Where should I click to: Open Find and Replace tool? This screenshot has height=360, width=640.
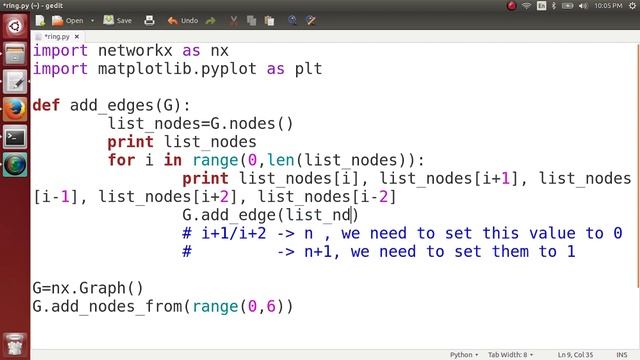[x=311, y=20]
